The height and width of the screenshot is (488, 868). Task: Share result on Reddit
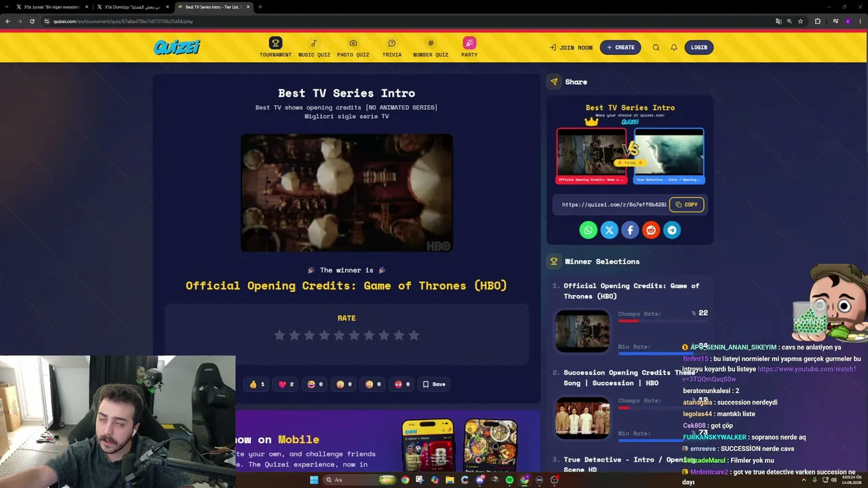pos(651,230)
